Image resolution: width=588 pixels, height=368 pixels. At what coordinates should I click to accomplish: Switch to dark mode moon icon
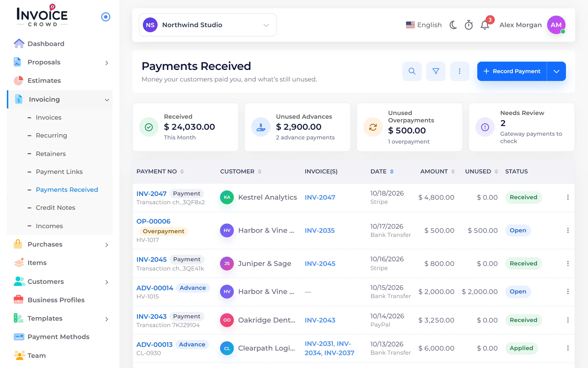coord(453,25)
